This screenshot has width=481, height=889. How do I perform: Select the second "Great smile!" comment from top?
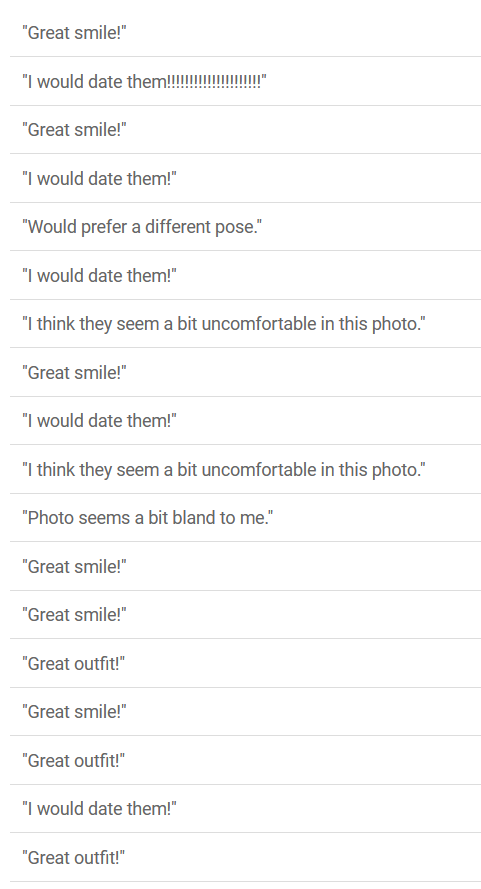tap(245, 129)
